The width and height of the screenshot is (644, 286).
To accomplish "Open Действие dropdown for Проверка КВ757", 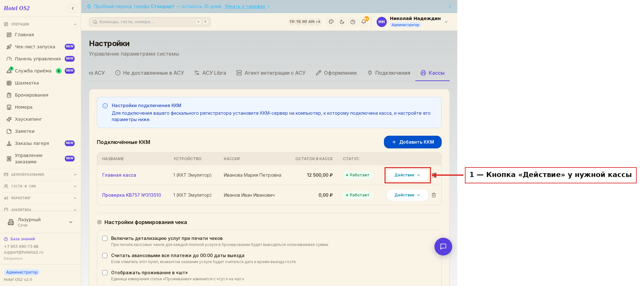I will click(x=407, y=195).
